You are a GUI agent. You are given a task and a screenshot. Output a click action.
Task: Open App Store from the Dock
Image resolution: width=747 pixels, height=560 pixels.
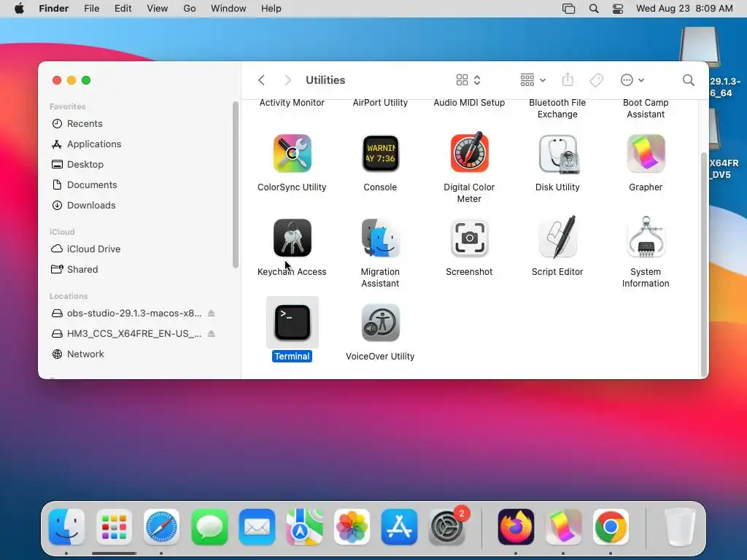click(x=399, y=527)
